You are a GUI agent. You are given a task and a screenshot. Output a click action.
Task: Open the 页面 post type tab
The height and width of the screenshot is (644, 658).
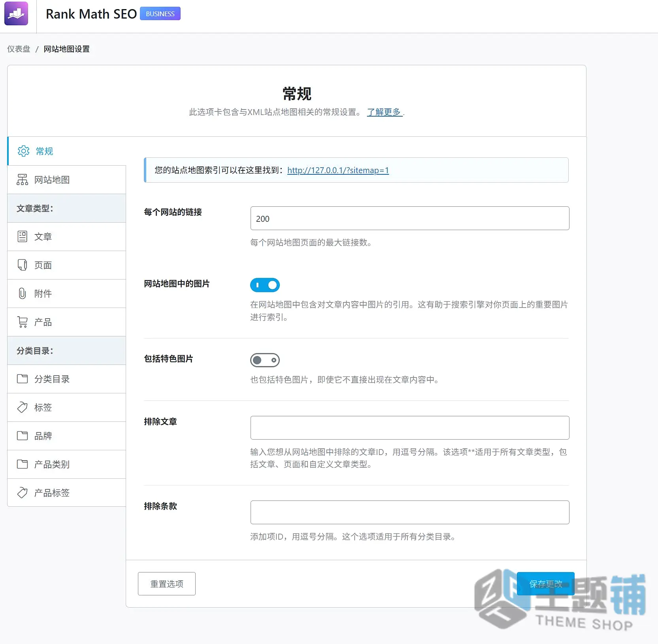click(x=67, y=265)
